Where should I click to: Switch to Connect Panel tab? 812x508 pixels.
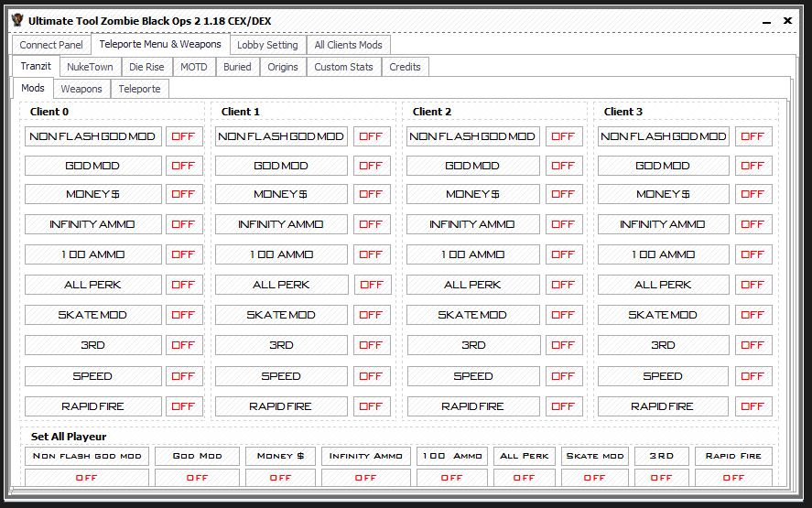click(51, 45)
